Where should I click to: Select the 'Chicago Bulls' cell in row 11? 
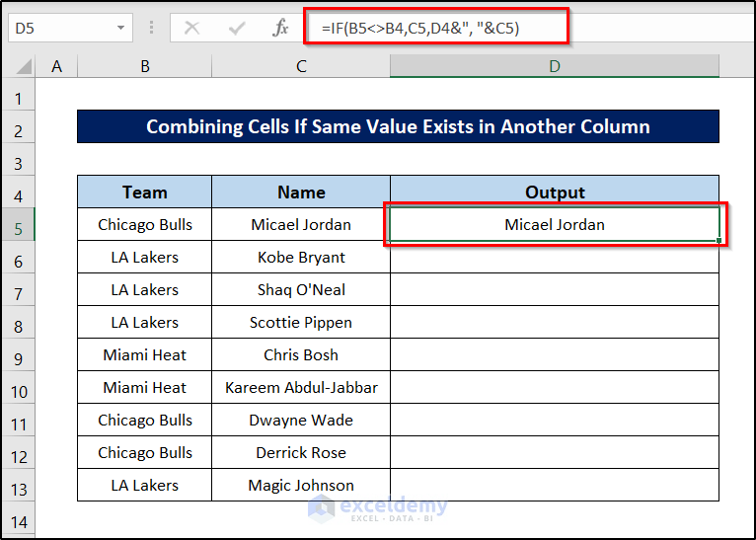pyautogui.click(x=145, y=420)
